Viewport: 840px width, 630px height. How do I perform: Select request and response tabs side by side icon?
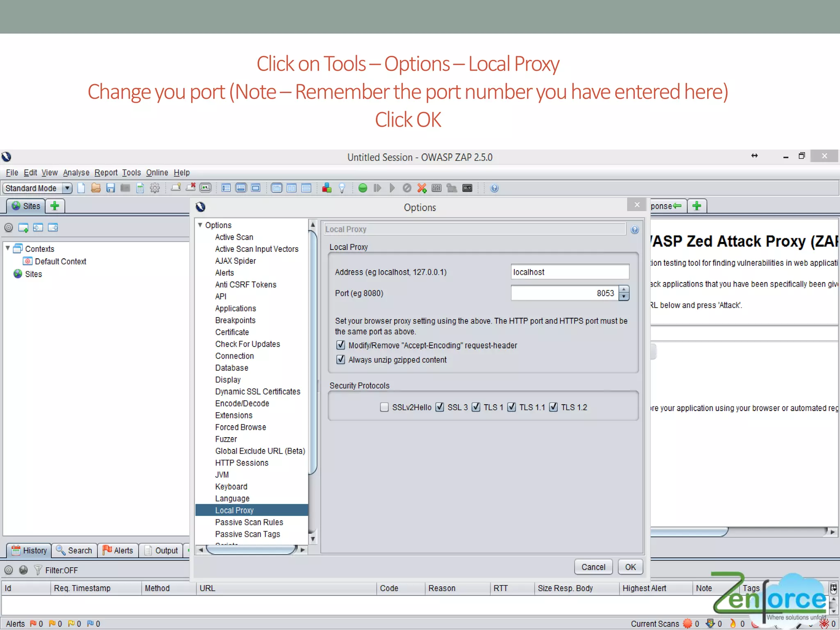coord(292,188)
